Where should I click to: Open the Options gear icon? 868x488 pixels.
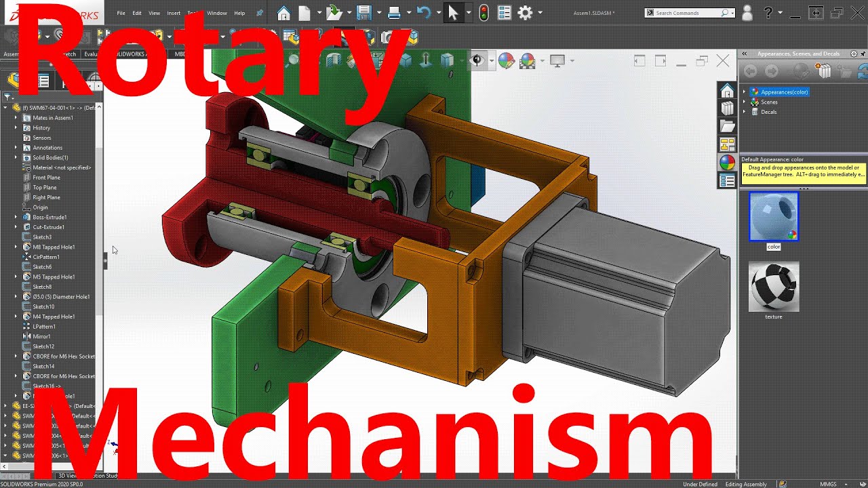[x=525, y=13]
